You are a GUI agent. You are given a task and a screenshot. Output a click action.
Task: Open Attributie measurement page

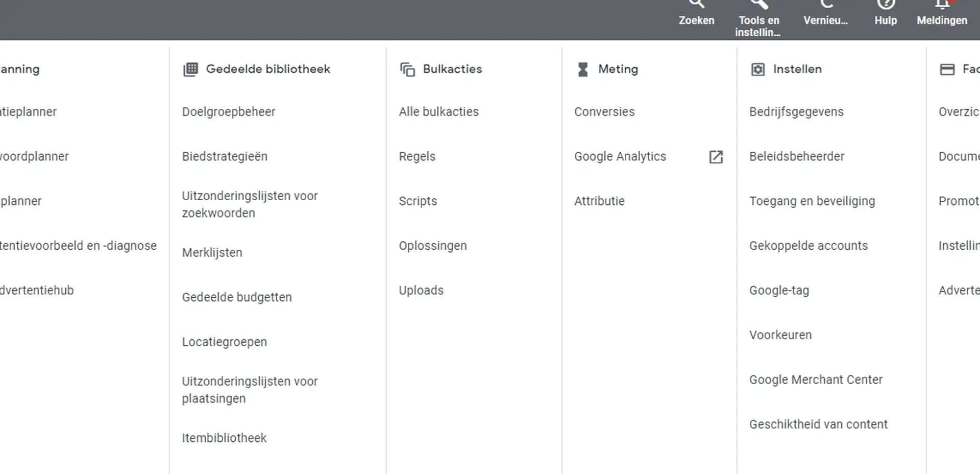point(599,201)
